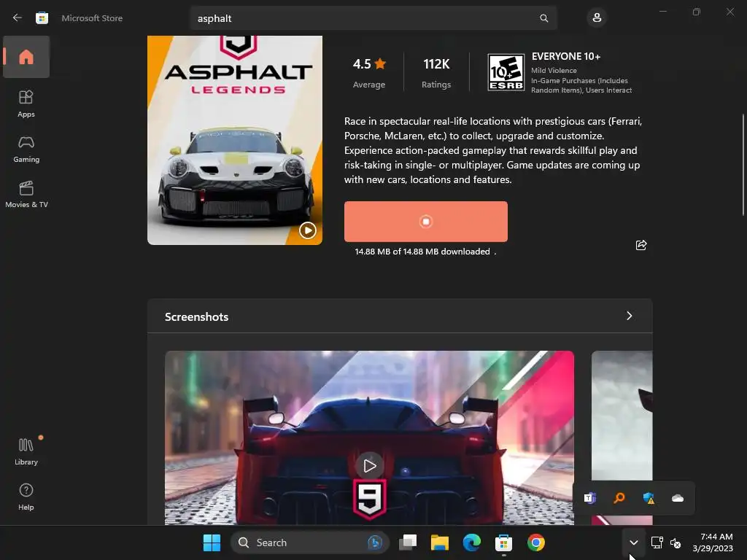Open Microsoft Teams from tray overflow
This screenshot has width=747, height=560.
(x=589, y=498)
